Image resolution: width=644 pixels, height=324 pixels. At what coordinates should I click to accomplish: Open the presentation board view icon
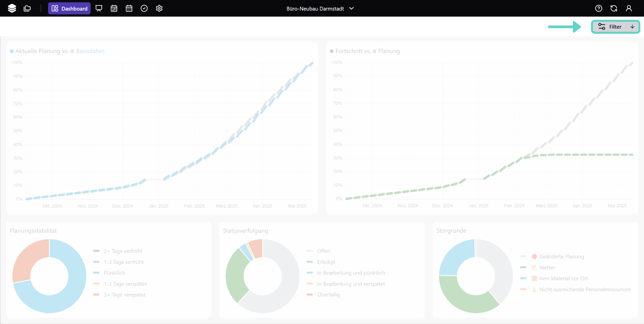point(99,8)
